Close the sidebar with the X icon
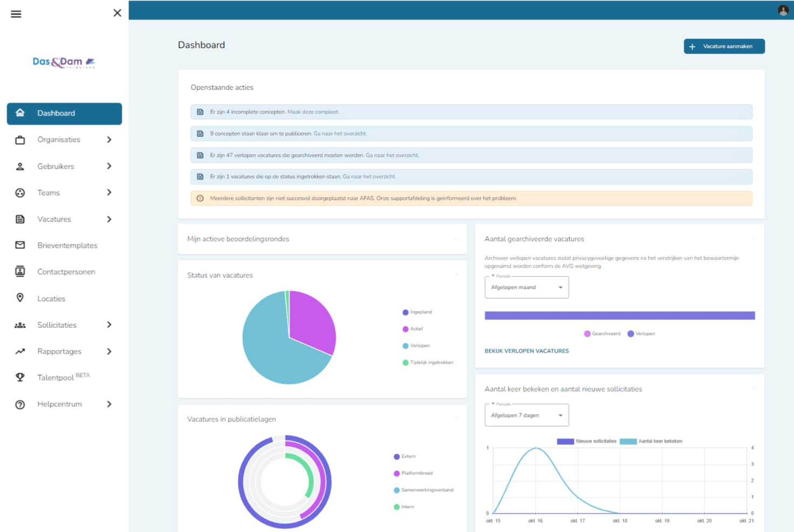The image size is (794, 532). (117, 13)
